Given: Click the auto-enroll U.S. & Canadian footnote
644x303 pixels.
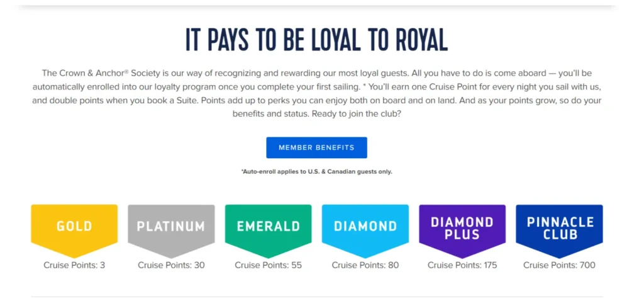Looking at the screenshot, I should pos(316,171).
